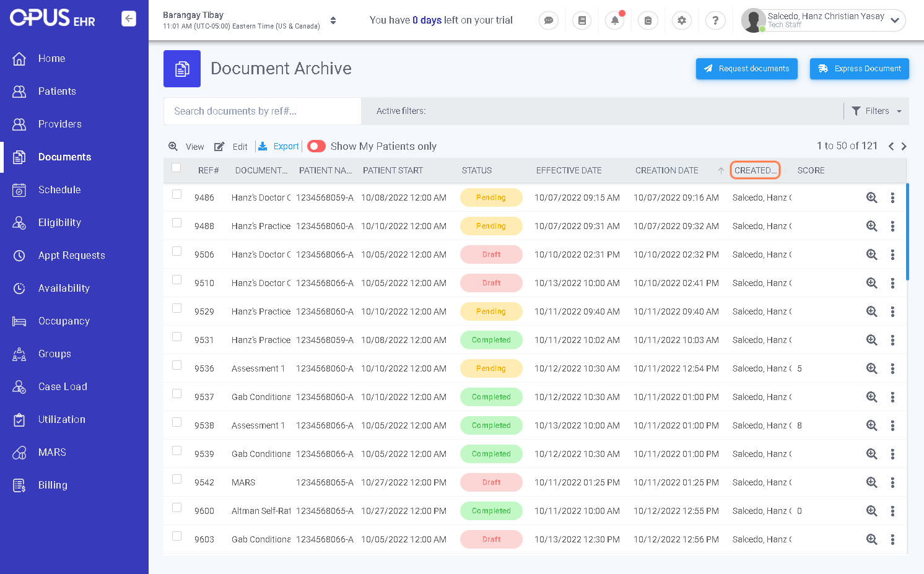Click the Document Archive page icon
Screen dimensions: 924x574
tap(182, 69)
